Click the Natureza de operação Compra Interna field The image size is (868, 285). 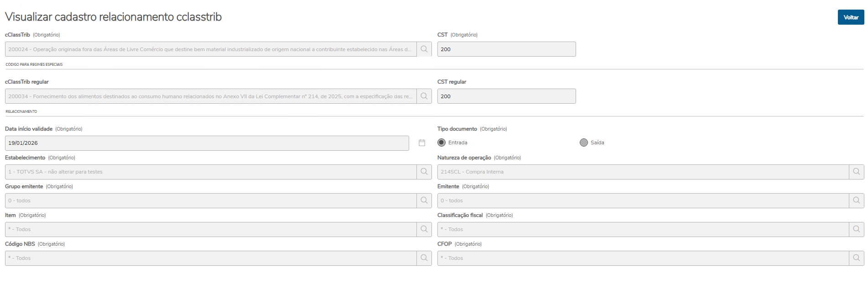coord(643,172)
